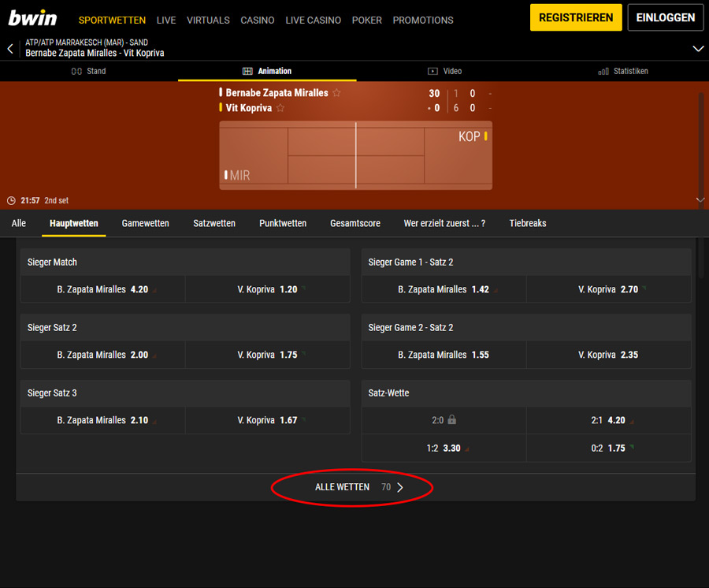709x588 pixels.
Task: Open the Stand scoreboard tab
Action: 88,71
